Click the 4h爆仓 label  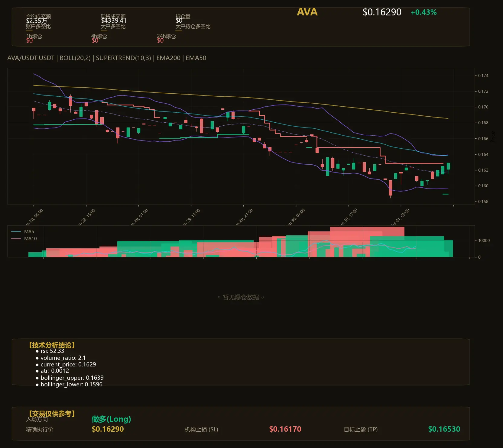pos(99,36)
